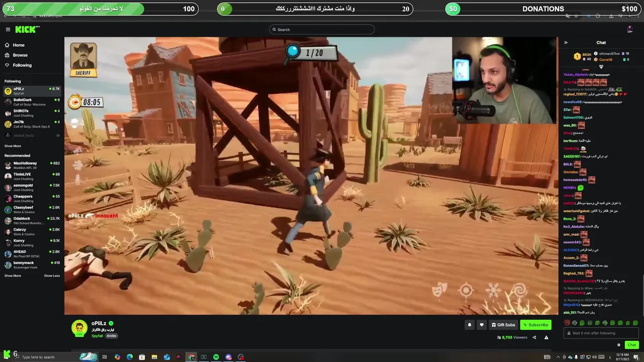Click Show Less under Recommended
Image resolution: width=644 pixels, height=362 pixels.
point(52,276)
